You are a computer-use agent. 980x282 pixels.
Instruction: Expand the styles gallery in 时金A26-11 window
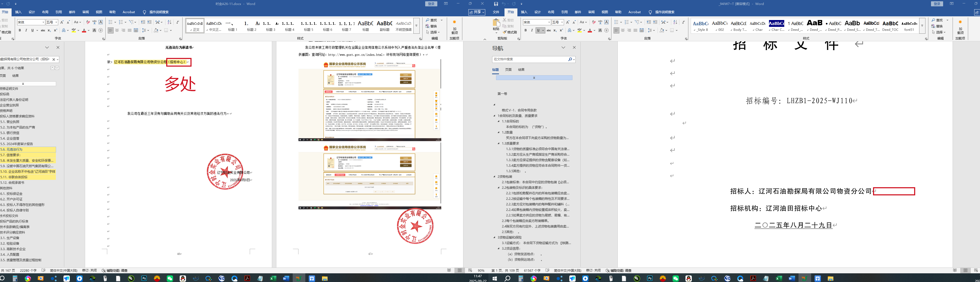(416, 26)
